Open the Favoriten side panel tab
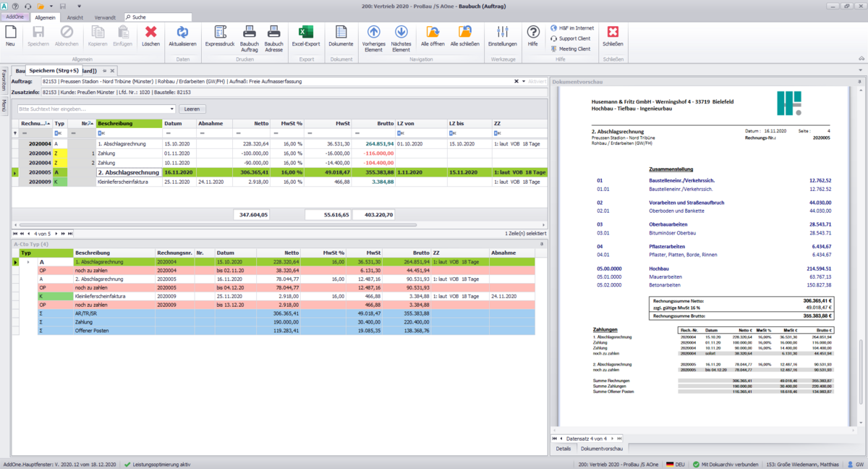868x469 pixels. (4, 80)
